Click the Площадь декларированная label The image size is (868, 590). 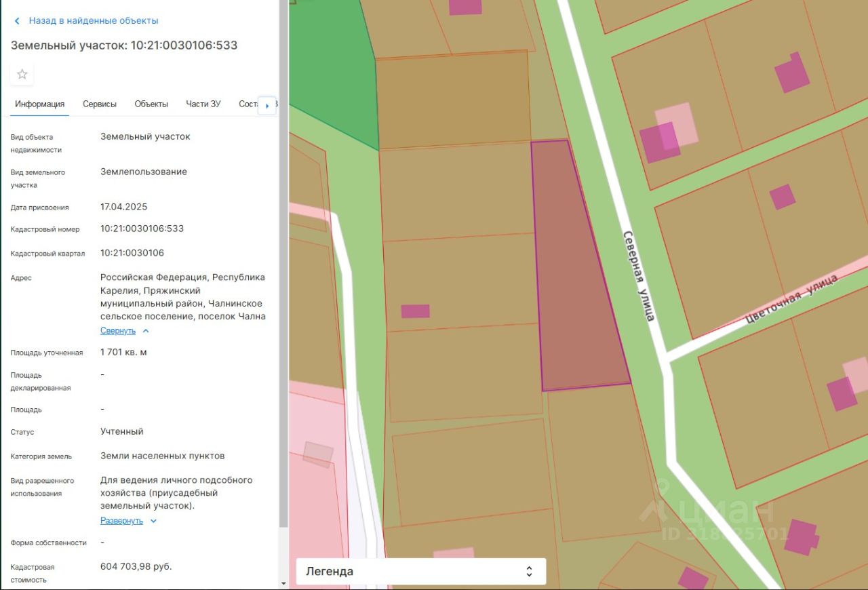[x=41, y=381]
